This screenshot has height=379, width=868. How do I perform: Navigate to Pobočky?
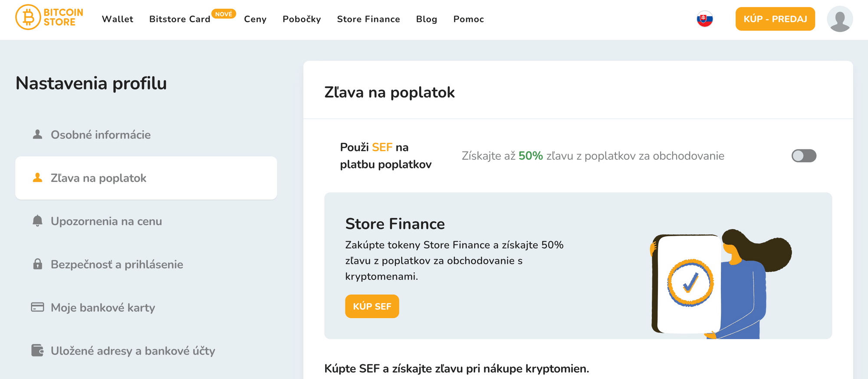click(302, 19)
